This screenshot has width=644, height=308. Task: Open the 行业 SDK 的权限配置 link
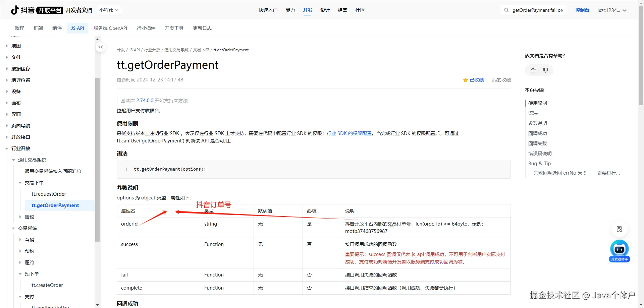pyautogui.click(x=349, y=133)
